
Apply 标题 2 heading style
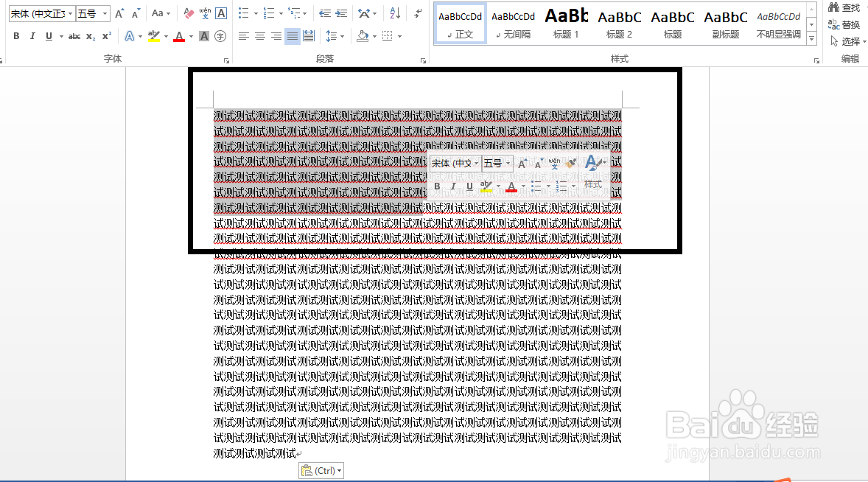(x=620, y=24)
